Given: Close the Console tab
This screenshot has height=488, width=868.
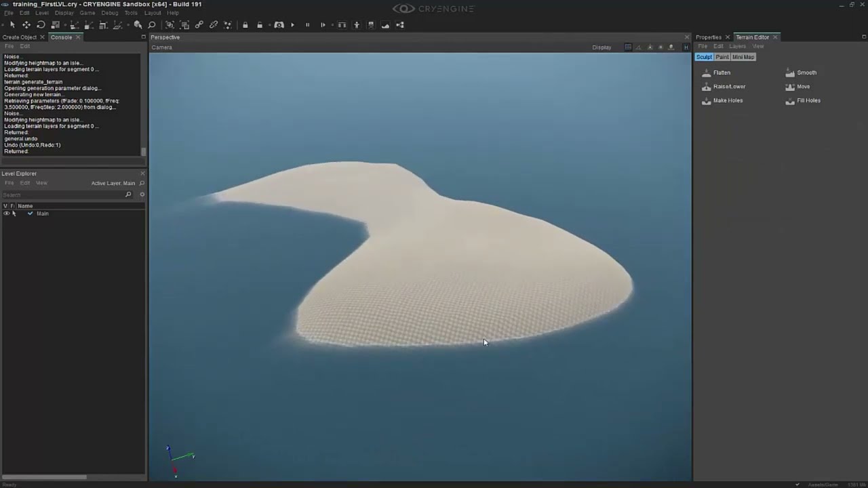Looking at the screenshot, I should click(78, 37).
